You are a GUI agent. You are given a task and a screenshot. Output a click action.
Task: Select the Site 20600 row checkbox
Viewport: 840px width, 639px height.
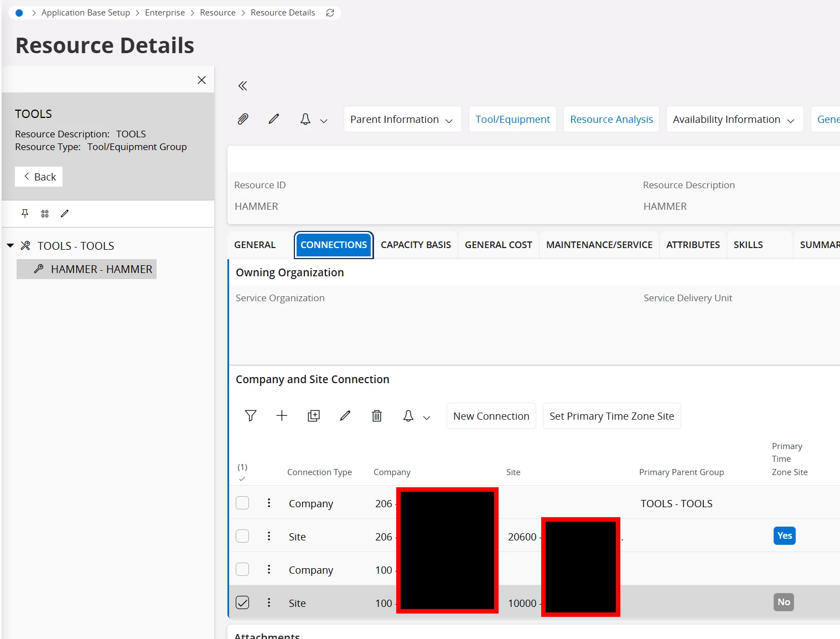(242, 536)
